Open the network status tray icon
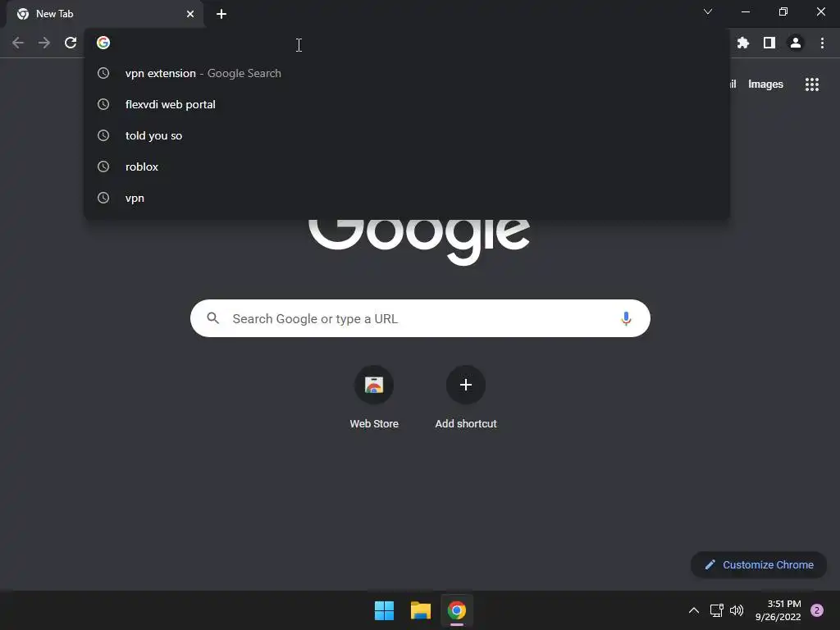 click(x=716, y=610)
